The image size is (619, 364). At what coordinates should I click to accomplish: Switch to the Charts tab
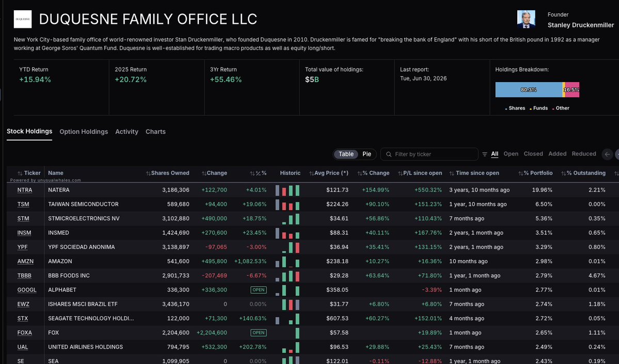click(x=155, y=132)
